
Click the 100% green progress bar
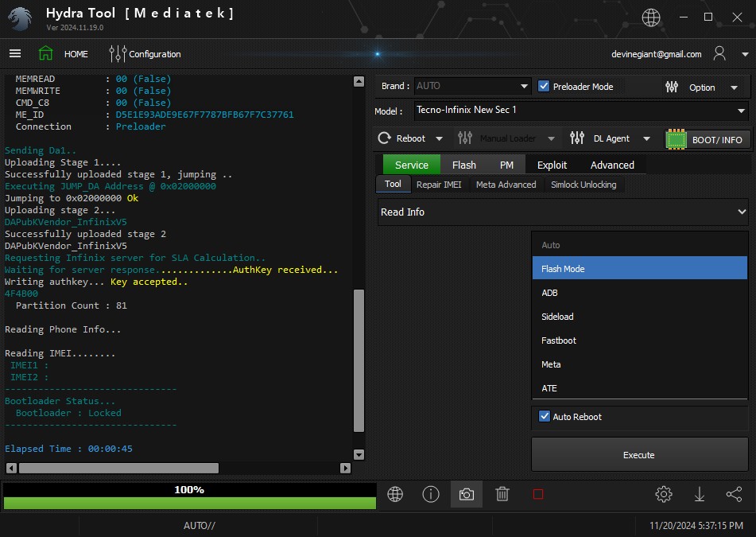coord(189,503)
